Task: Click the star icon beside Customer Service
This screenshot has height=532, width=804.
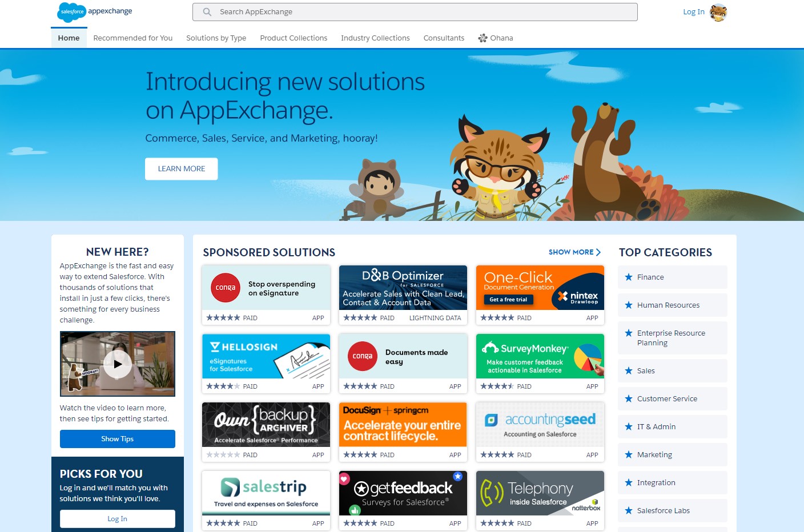Action: [x=629, y=398]
